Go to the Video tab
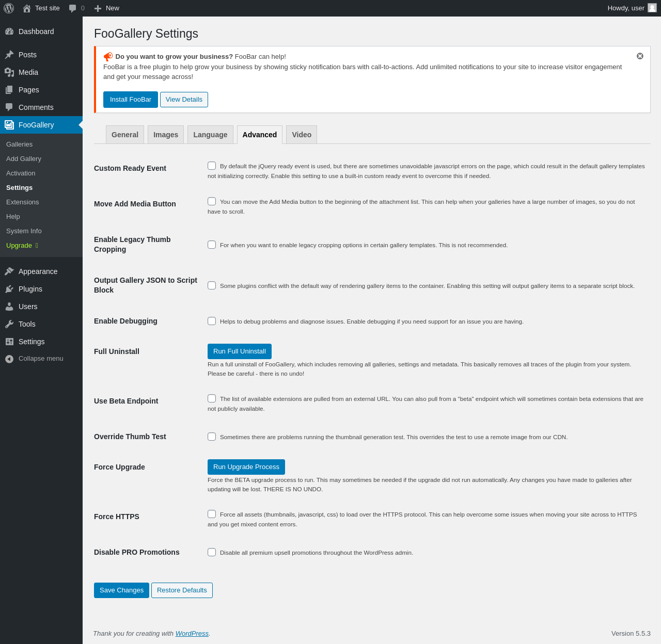 (302, 135)
